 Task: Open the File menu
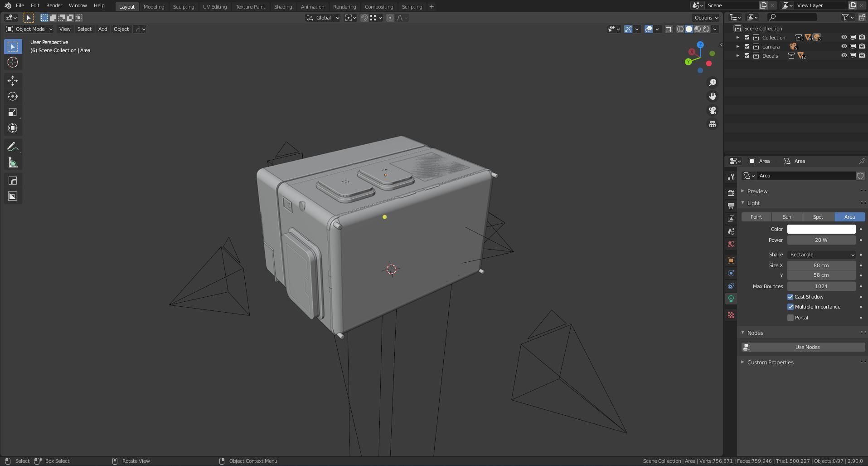[x=20, y=5]
